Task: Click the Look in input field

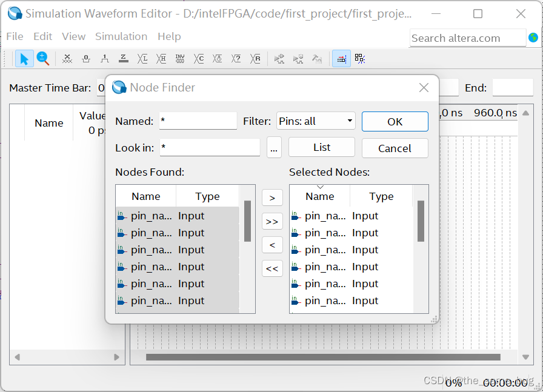Action: 210,147
